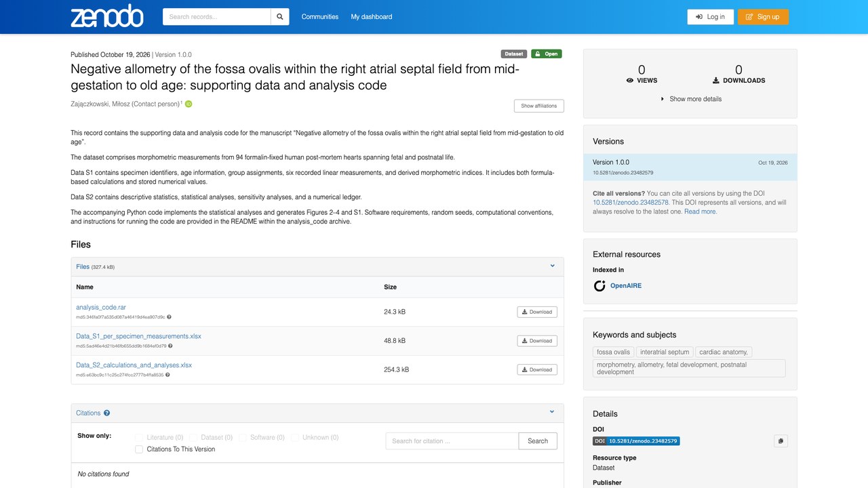The image size is (868, 488).
Task: Open the Zenodo logo home link
Action: click(107, 16)
